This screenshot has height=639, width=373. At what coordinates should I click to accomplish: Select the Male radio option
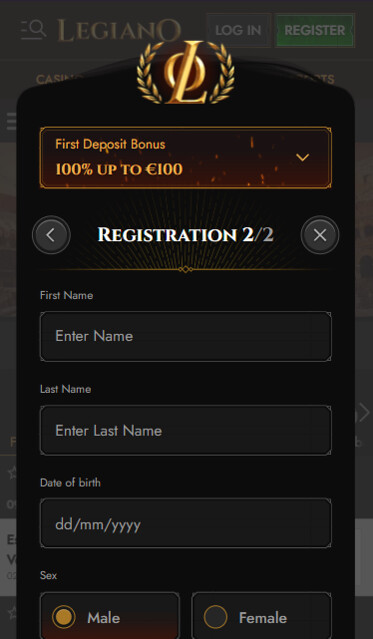click(x=110, y=615)
